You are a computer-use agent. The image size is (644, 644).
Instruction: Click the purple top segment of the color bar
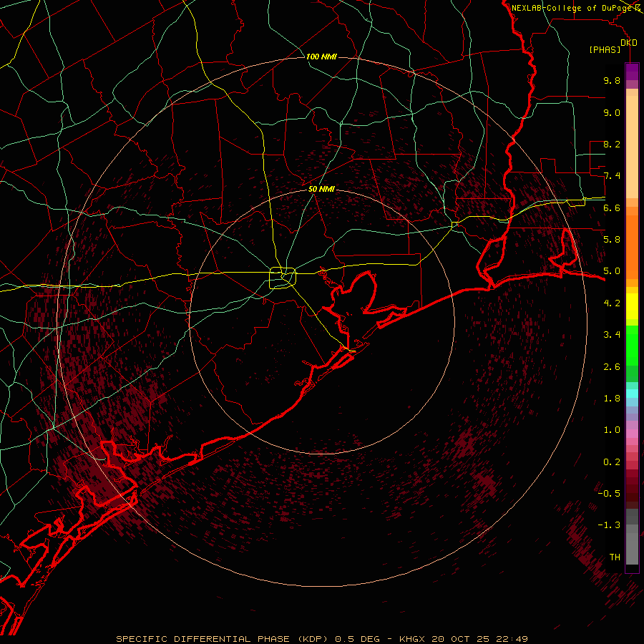(632, 72)
